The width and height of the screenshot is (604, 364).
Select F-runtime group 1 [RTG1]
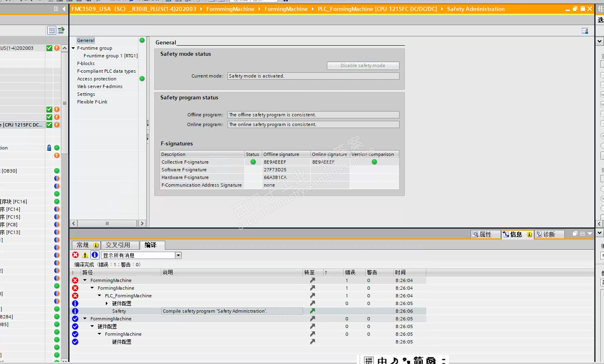coord(110,56)
